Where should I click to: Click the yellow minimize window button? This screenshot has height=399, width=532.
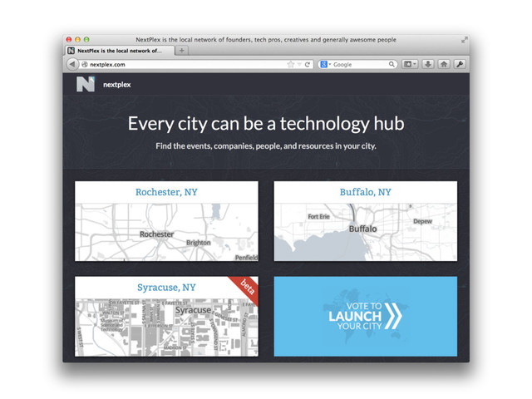click(x=77, y=39)
